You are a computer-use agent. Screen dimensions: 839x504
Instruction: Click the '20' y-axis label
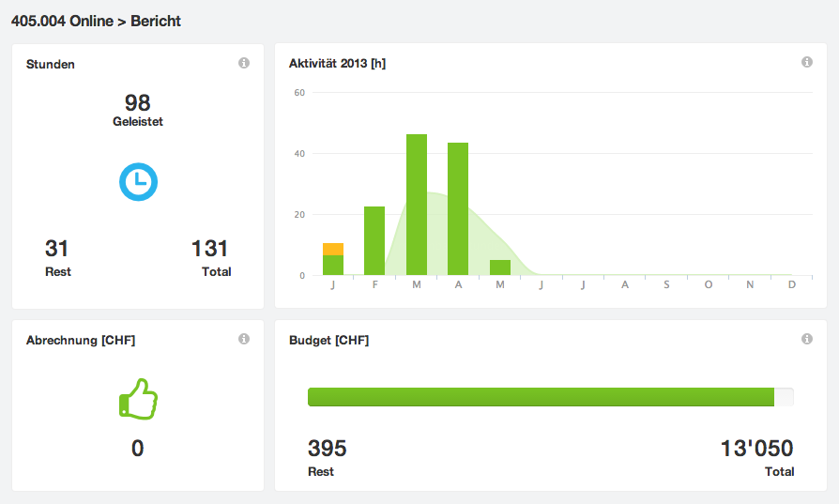pos(299,215)
